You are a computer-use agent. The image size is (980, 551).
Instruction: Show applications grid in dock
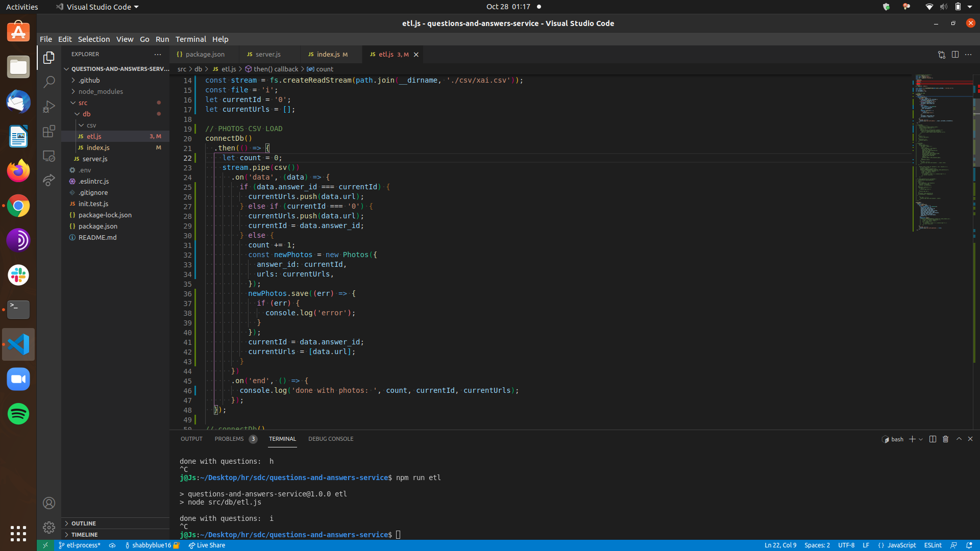tap(18, 534)
